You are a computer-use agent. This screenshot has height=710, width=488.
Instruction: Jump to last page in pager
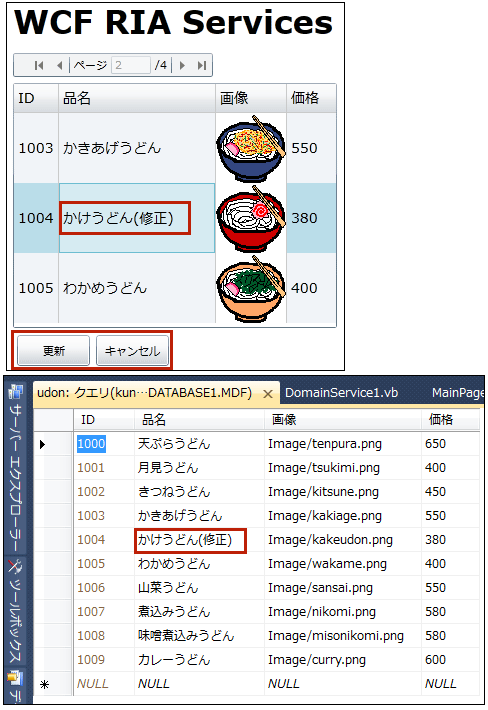(202, 66)
